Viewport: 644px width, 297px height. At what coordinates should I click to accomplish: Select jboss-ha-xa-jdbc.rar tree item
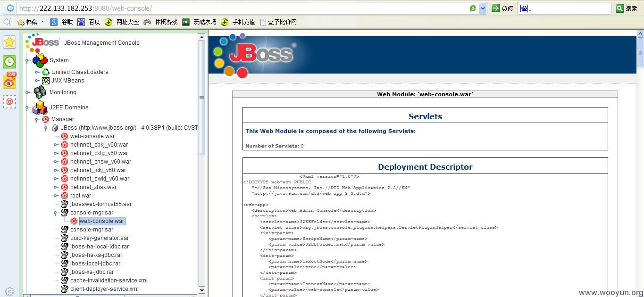point(96,255)
